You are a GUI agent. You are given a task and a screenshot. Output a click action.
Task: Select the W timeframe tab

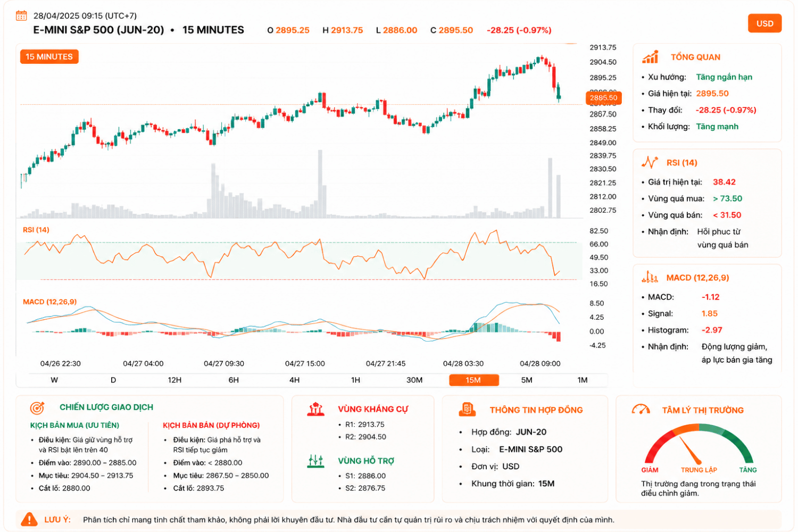[x=54, y=380]
